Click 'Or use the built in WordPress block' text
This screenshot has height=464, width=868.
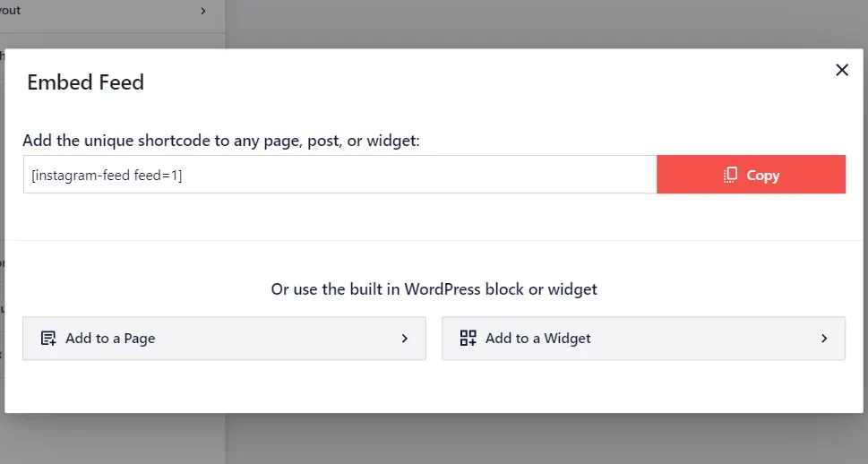pos(434,289)
